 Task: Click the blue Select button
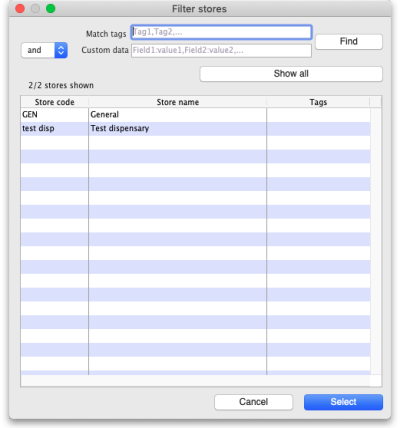pyautogui.click(x=343, y=402)
